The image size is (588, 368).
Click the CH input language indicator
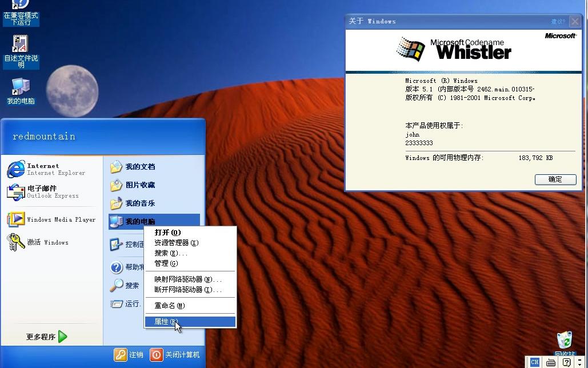point(534,362)
